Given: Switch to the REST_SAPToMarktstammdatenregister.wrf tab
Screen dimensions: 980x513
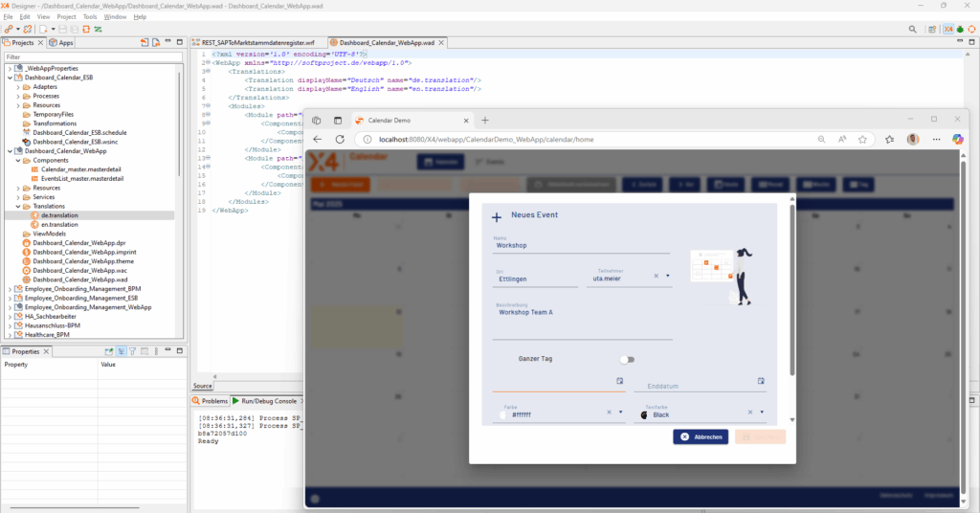Looking at the screenshot, I should tap(257, 42).
